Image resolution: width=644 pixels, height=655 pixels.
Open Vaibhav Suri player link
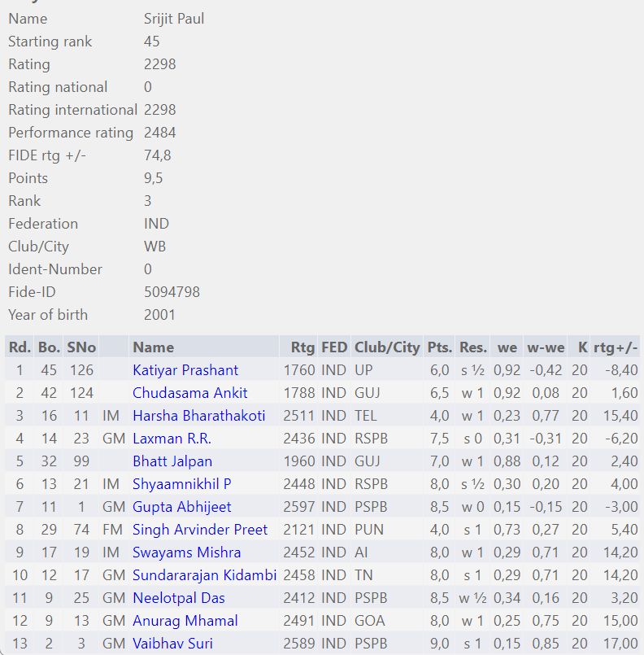[172, 644]
